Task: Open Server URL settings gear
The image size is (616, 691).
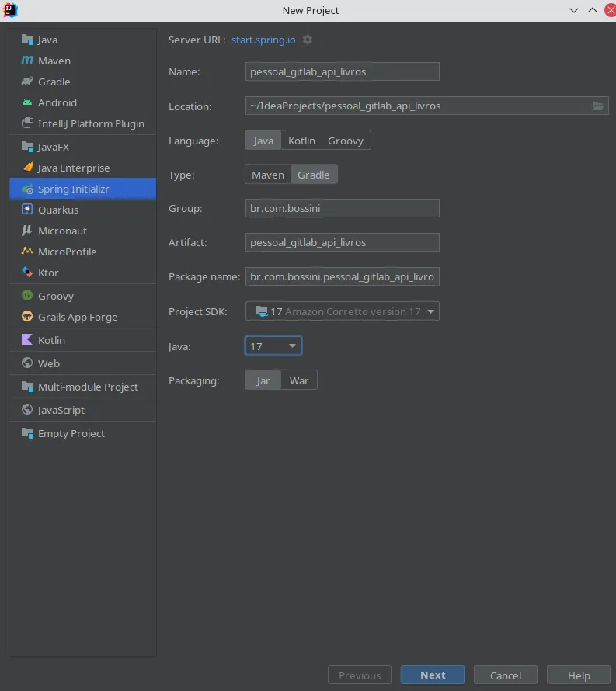Action: coord(308,40)
